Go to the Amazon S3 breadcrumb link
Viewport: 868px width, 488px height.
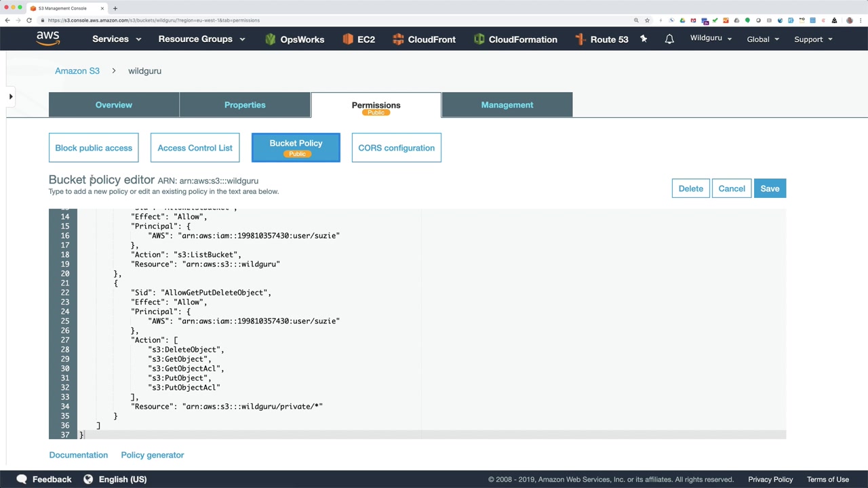[x=77, y=70]
